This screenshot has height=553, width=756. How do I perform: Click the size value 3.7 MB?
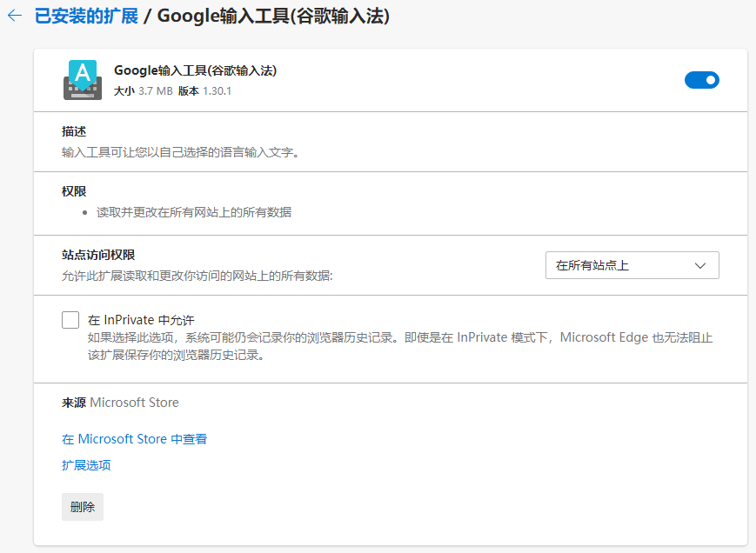tap(155, 91)
